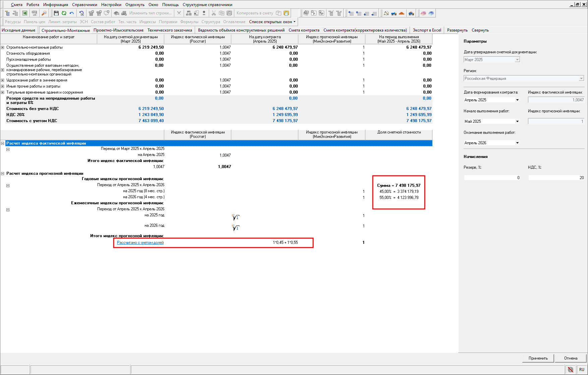Click the 'Индекс прогнозной инфляции' field in Параметры
The width and height of the screenshot is (588, 375).
click(x=556, y=121)
